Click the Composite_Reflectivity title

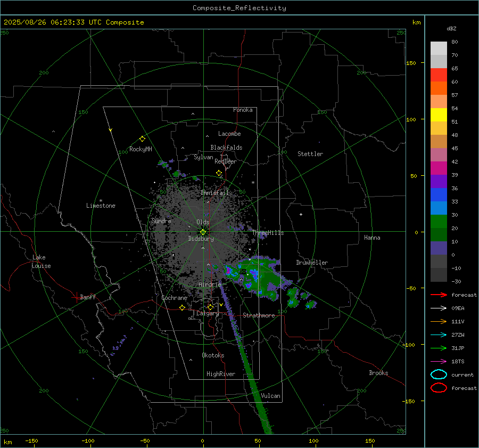click(x=240, y=8)
